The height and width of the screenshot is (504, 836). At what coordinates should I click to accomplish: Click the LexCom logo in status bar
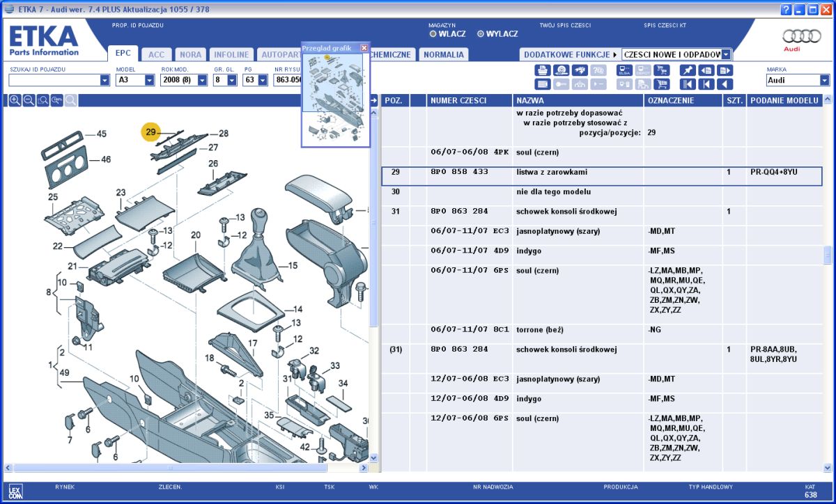16,491
